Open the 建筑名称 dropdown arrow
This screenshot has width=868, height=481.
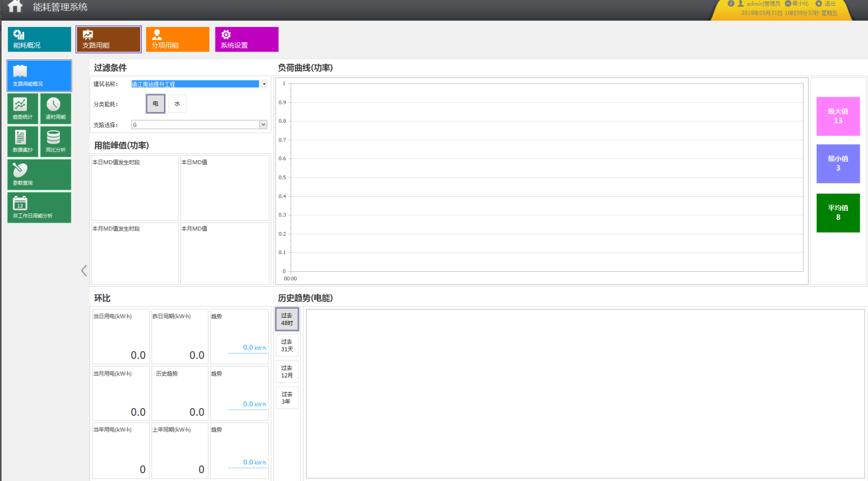click(x=264, y=84)
